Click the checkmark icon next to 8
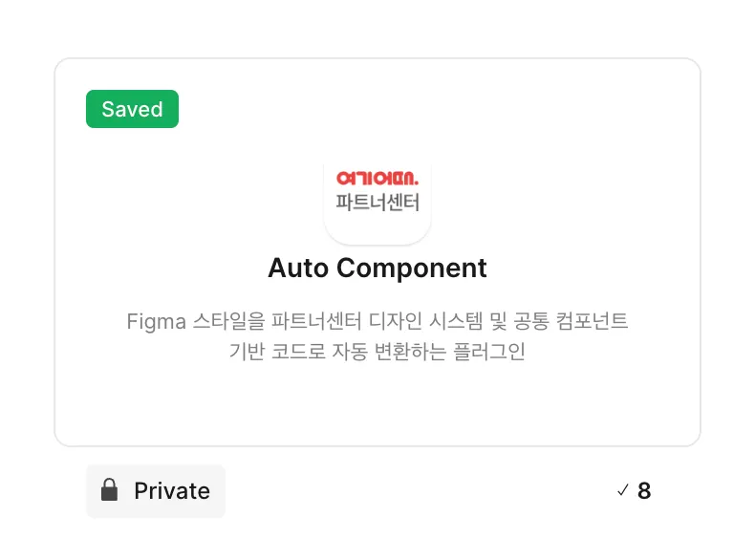Viewport: 755px width, 560px height. tap(623, 491)
